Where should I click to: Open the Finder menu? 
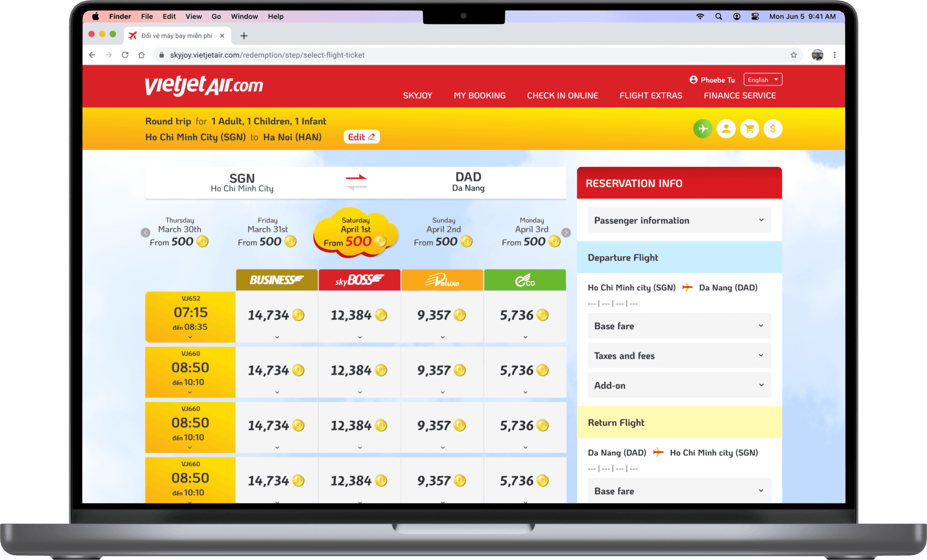pyautogui.click(x=120, y=16)
